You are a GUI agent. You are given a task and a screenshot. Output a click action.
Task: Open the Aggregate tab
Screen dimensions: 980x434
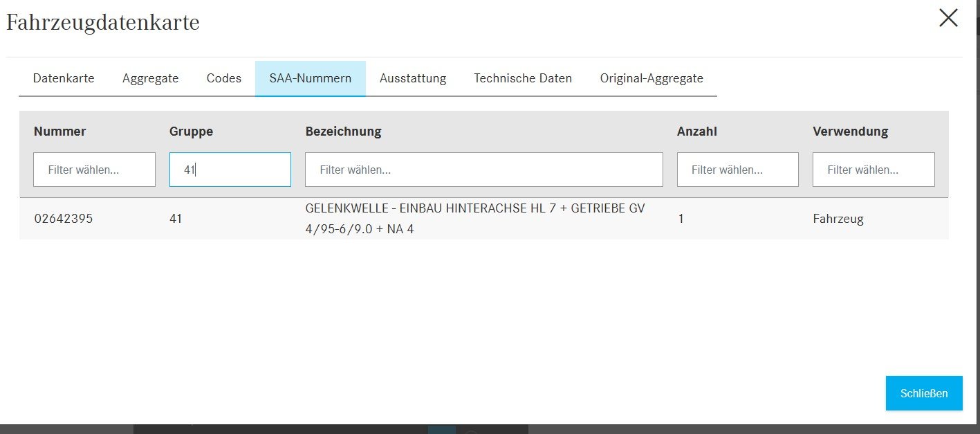(x=150, y=78)
